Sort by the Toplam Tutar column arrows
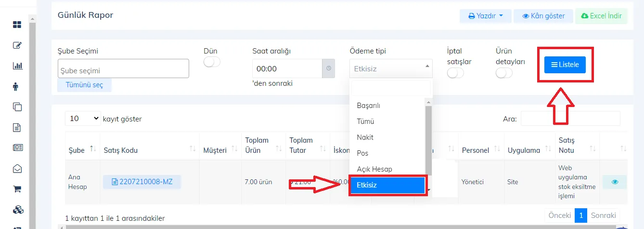644x229 pixels. (322, 149)
